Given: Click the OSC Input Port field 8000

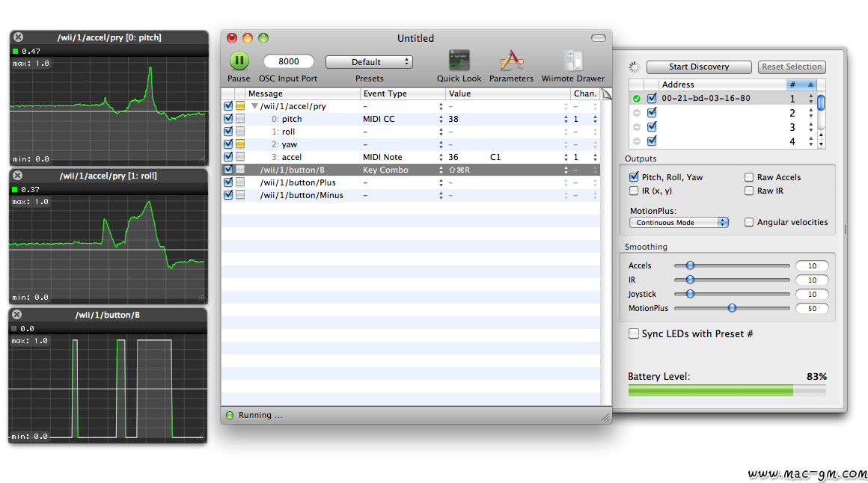Looking at the screenshot, I should [x=288, y=61].
